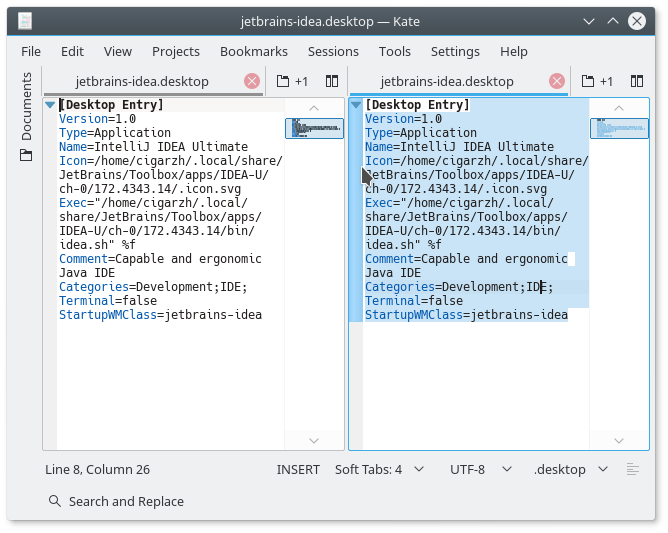Open the Sessions menu
Image resolution: width=668 pixels, height=533 pixels.
click(x=333, y=52)
